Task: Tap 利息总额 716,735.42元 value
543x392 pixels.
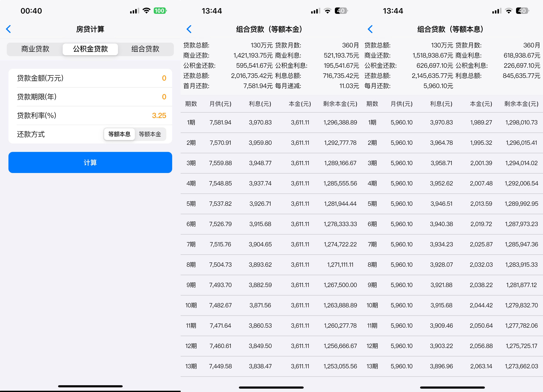Action: (341, 76)
